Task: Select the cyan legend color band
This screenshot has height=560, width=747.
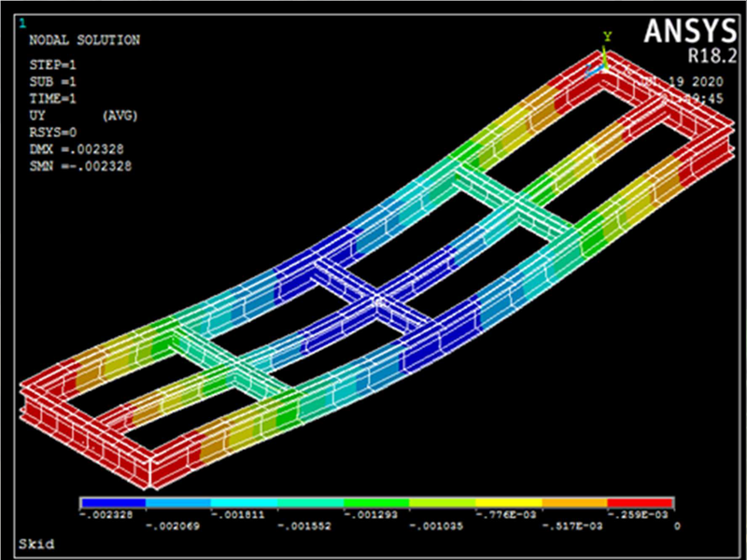Action: click(245, 503)
